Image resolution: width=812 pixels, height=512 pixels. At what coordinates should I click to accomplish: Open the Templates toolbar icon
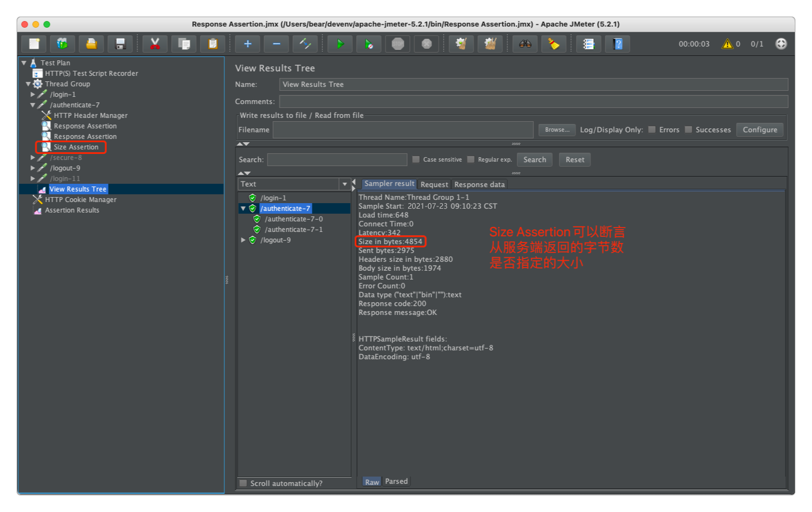tap(63, 44)
